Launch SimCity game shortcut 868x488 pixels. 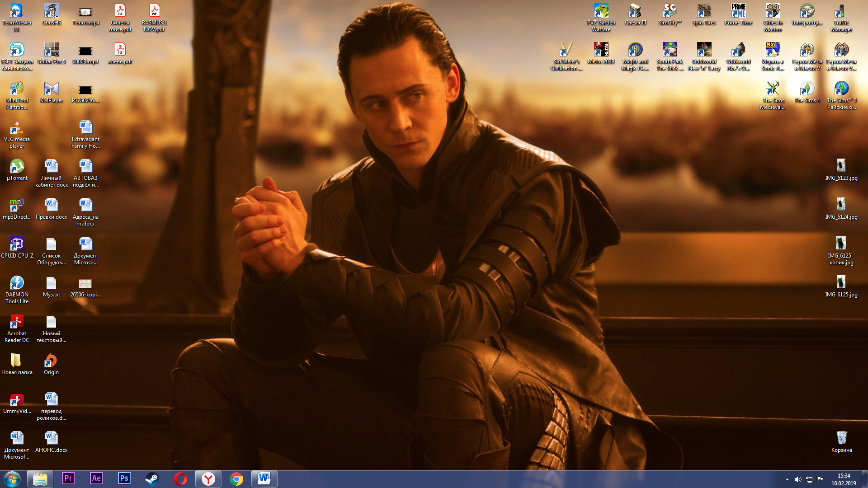[670, 14]
